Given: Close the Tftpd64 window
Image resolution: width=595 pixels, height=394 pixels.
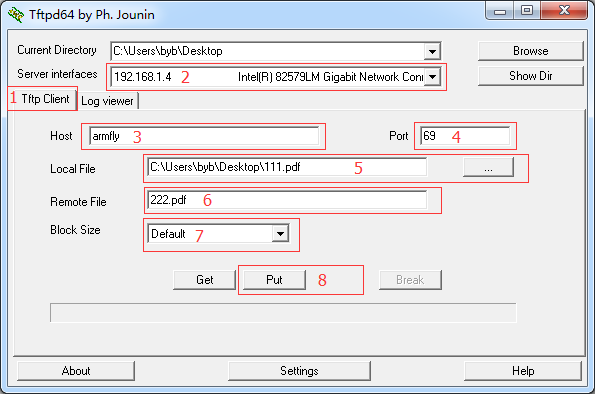Looking at the screenshot, I should tap(564, 11).
